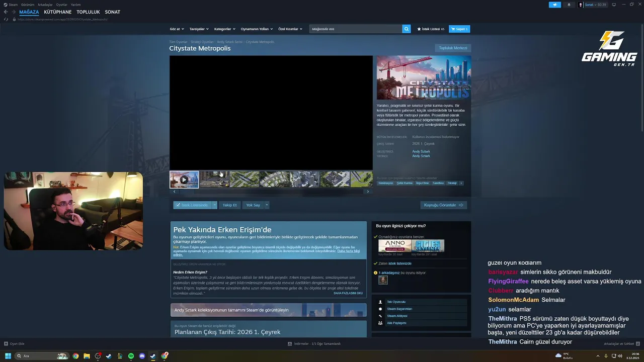This screenshot has height=362, width=644.
Task: Click the Kuyruğu Görüntüle button
Action: pyautogui.click(x=444, y=205)
